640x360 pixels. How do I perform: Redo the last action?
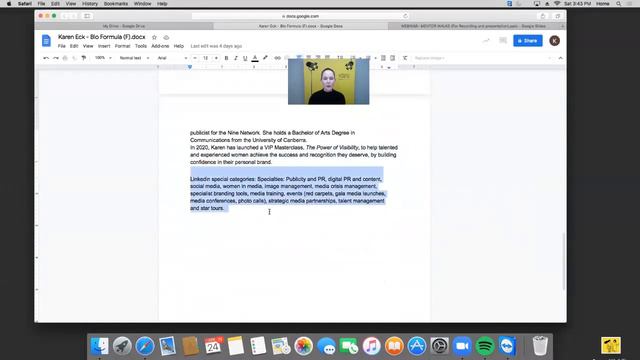click(56, 58)
